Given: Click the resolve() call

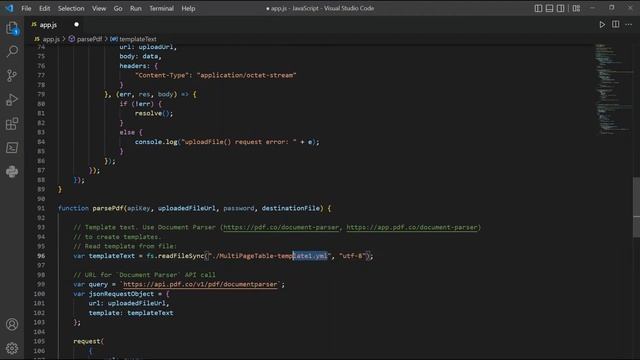Looking at the screenshot, I should click(153, 113).
